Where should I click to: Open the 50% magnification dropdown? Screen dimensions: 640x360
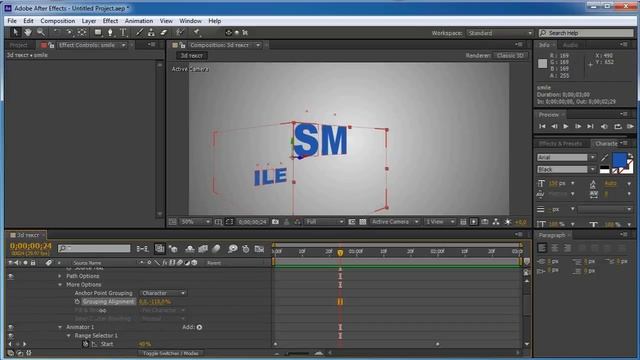click(195, 222)
